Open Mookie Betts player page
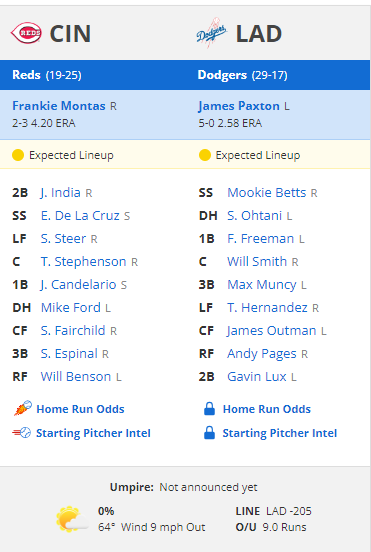The width and height of the screenshot is (371, 552). tap(266, 193)
